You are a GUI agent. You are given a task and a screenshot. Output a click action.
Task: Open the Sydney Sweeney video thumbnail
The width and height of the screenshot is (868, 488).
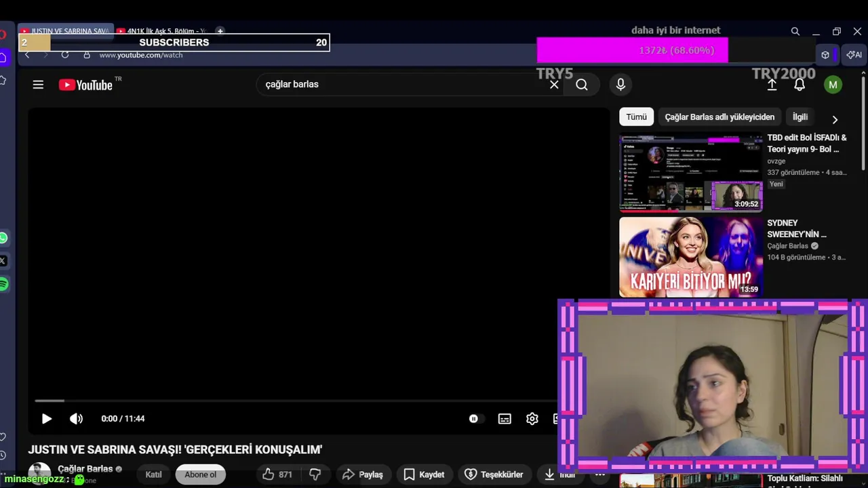tap(691, 257)
